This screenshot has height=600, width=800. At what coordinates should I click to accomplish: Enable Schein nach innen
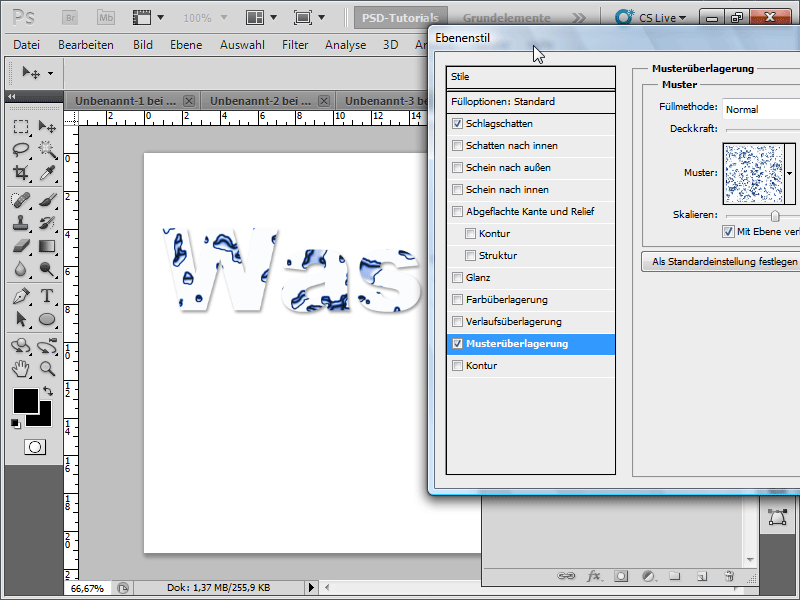(457, 189)
